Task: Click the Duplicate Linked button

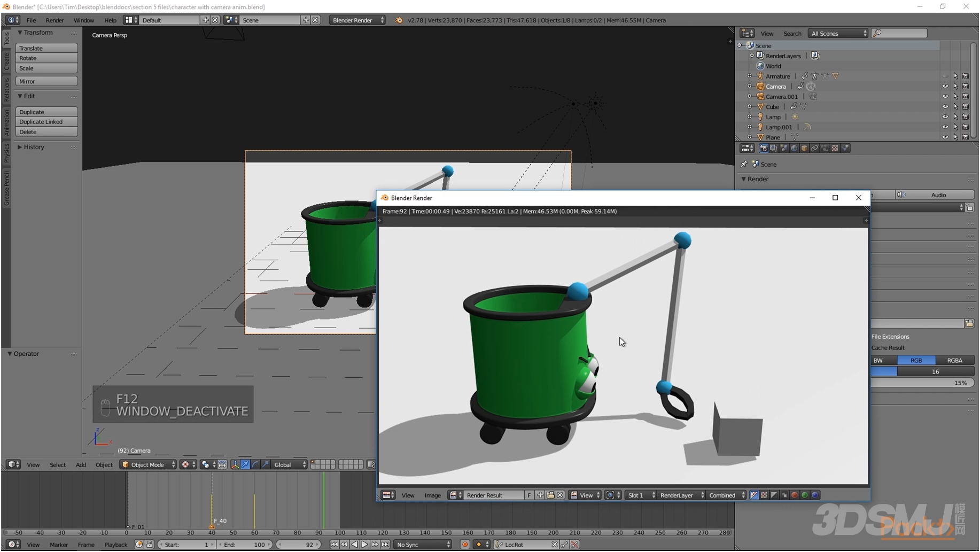Action: (46, 122)
